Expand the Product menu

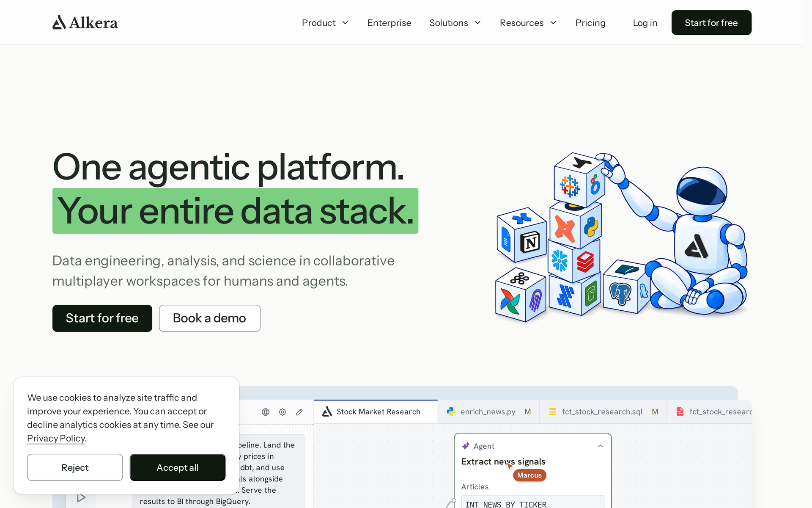pos(325,23)
